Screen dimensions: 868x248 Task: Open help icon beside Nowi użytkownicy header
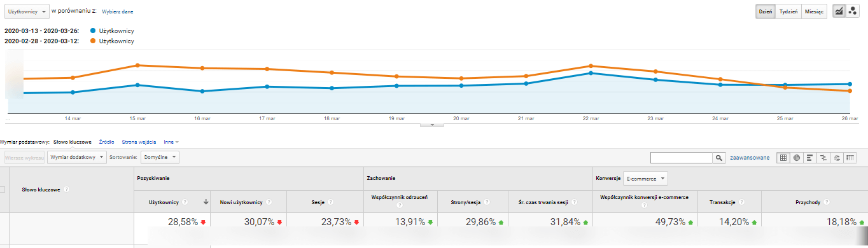pos(269,202)
